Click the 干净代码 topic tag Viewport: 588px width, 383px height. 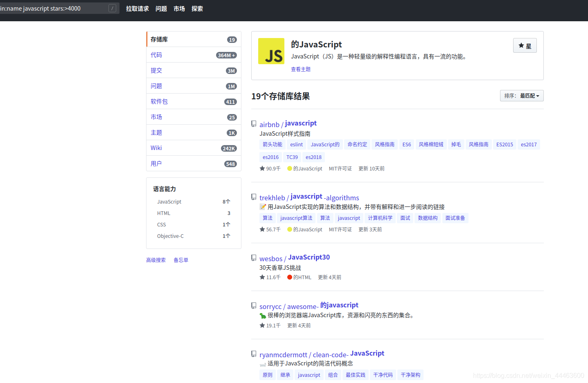coord(383,375)
